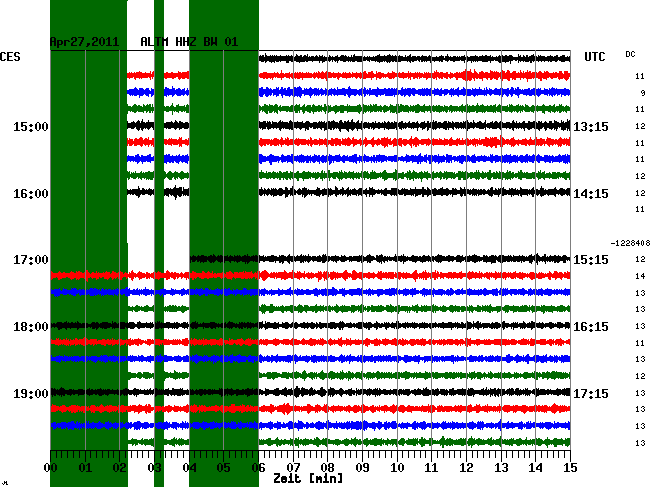This screenshot has width=650, height=494.
Task: Click the black seismic trace at 15:15 UTC
Action: click(380, 259)
